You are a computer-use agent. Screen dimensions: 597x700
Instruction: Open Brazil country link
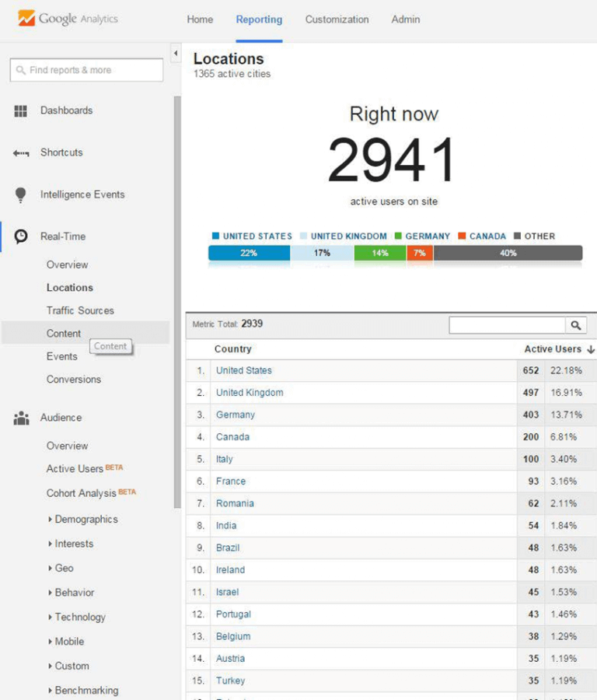tap(228, 548)
